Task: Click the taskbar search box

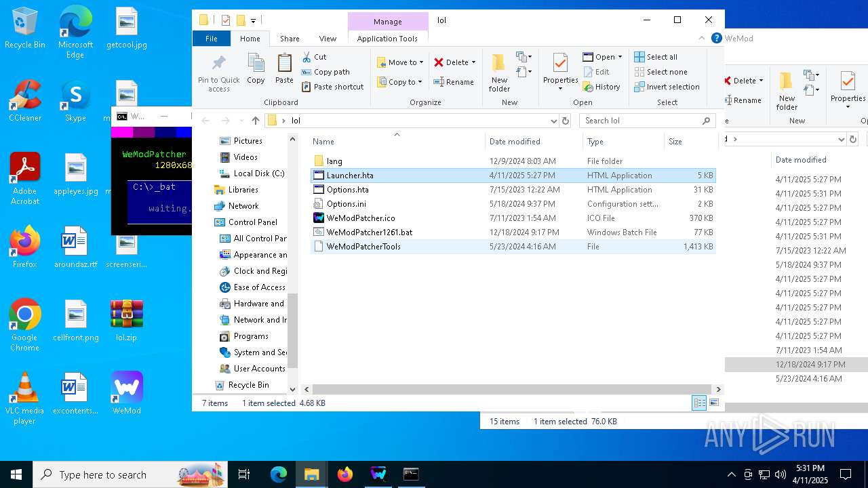Action: (130, 474)
